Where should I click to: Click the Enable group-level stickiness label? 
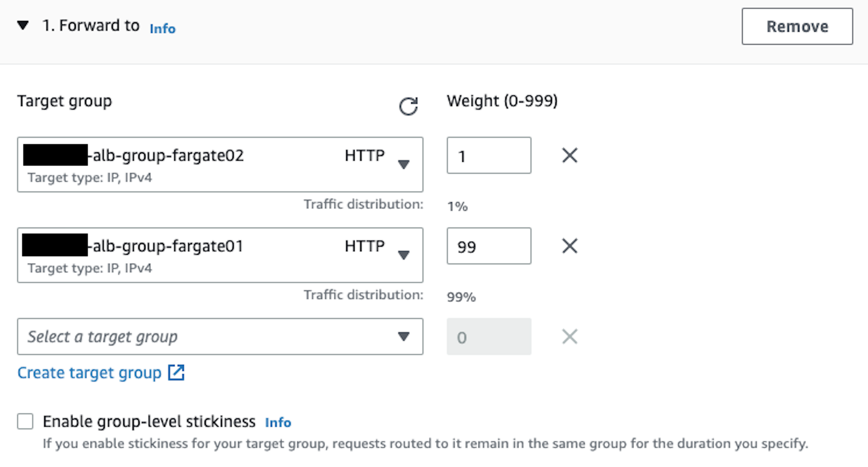tap(149, 421)
